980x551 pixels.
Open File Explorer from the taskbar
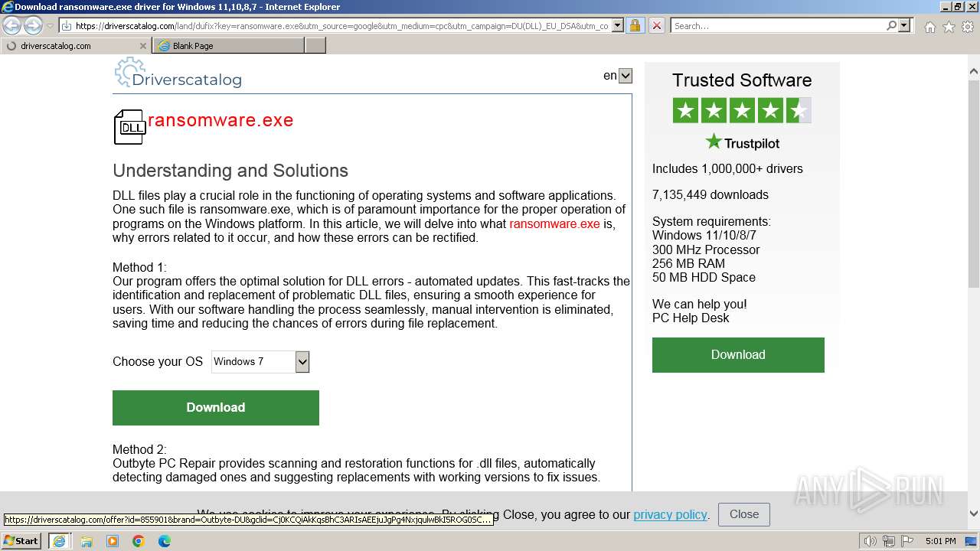[87, 541]
